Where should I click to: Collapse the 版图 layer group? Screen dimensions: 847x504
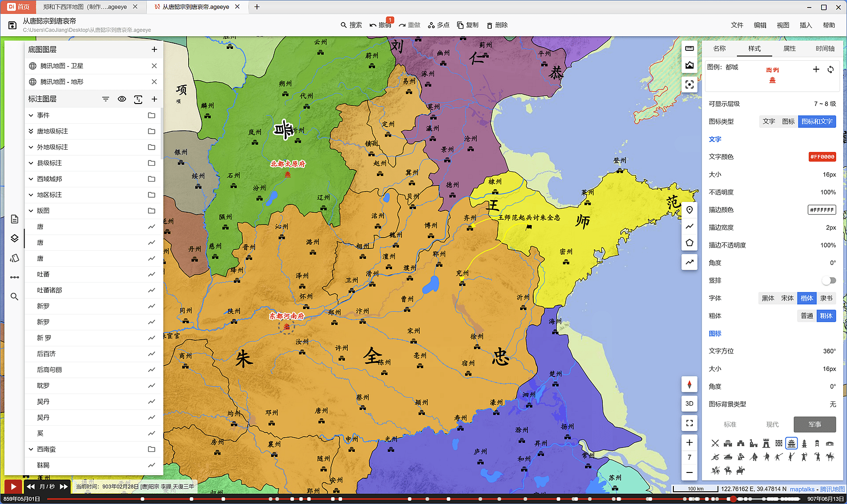[x=31, y=211]
